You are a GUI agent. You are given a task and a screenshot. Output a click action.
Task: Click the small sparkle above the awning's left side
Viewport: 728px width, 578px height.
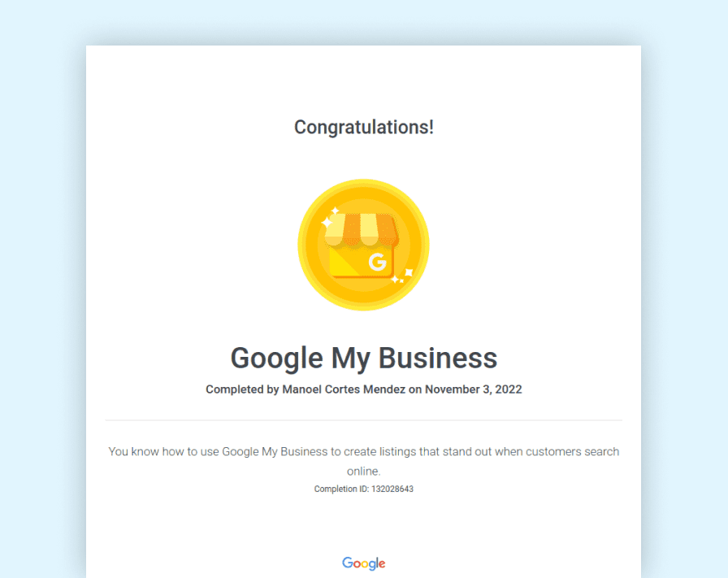[335, 210]
